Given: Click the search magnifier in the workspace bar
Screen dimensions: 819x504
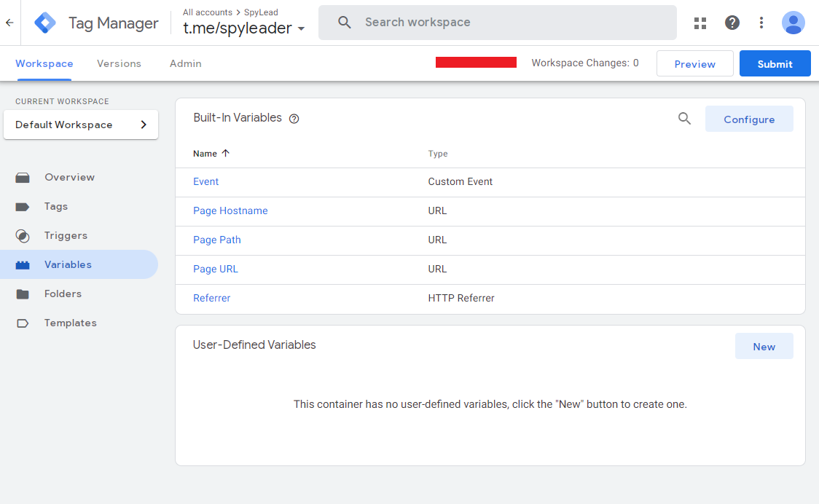Looking at the screenshot, I should point(344,22).
